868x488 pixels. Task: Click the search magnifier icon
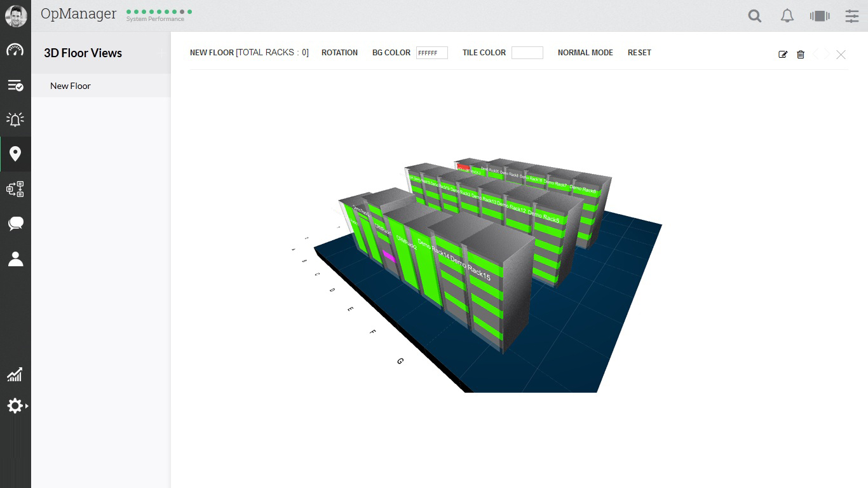755,17
